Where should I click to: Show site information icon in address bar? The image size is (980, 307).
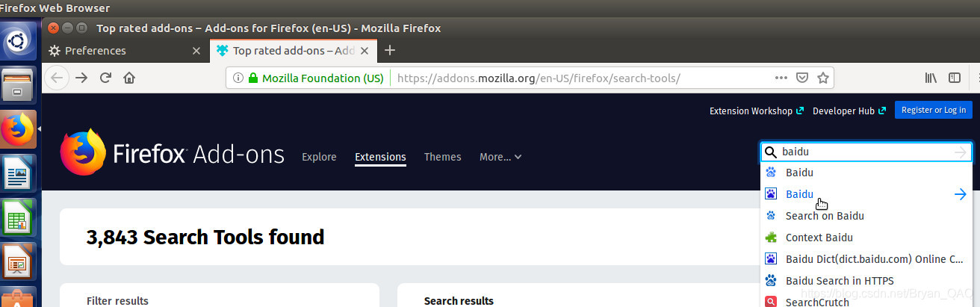point(238,78)
